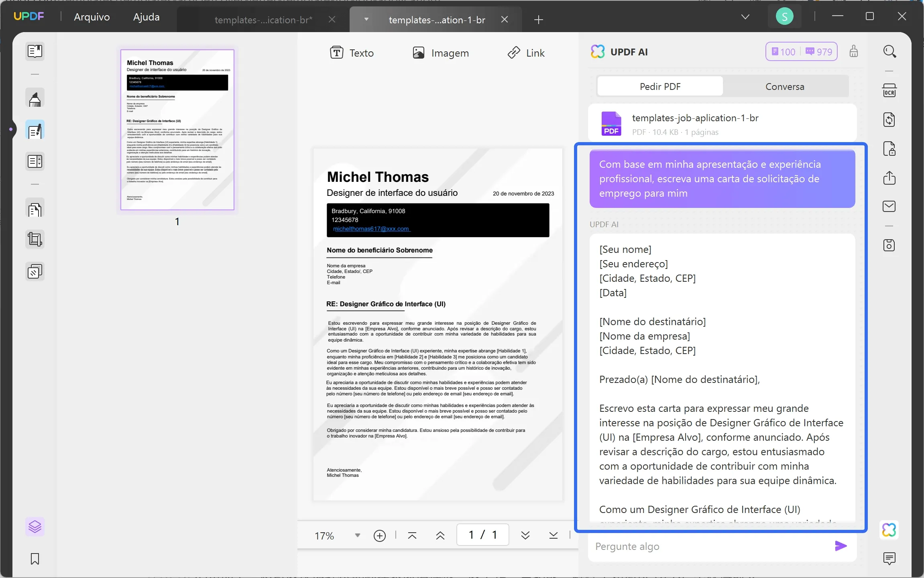The image size is (924, 578).
Task: Open the Arquivo menu
Action: click(x=92, y=17)
